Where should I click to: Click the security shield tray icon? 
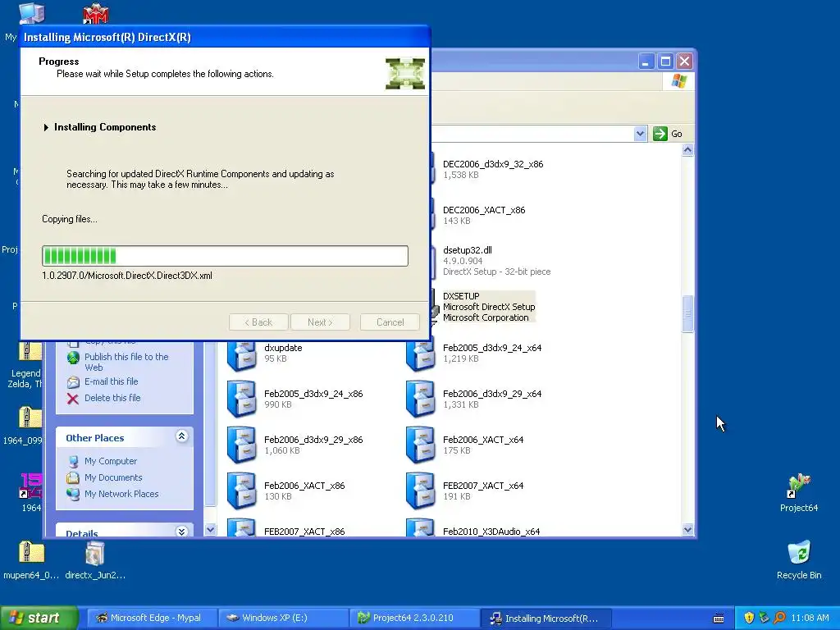[749, 618]
